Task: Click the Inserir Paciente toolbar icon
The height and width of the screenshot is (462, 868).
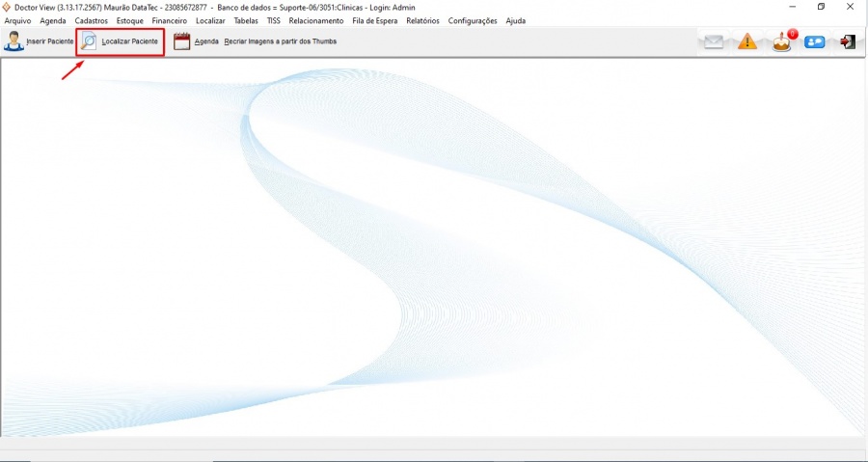Action: (14, 41)
